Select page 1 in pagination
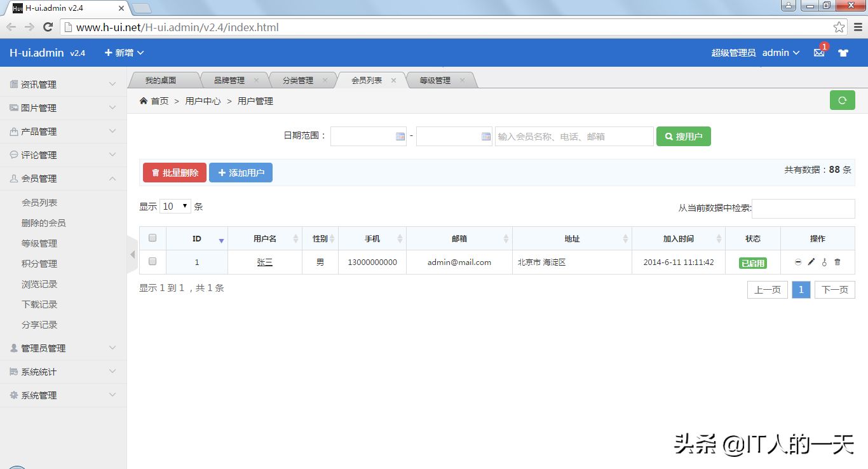The image size is (868, 469). tap(801, 290)
